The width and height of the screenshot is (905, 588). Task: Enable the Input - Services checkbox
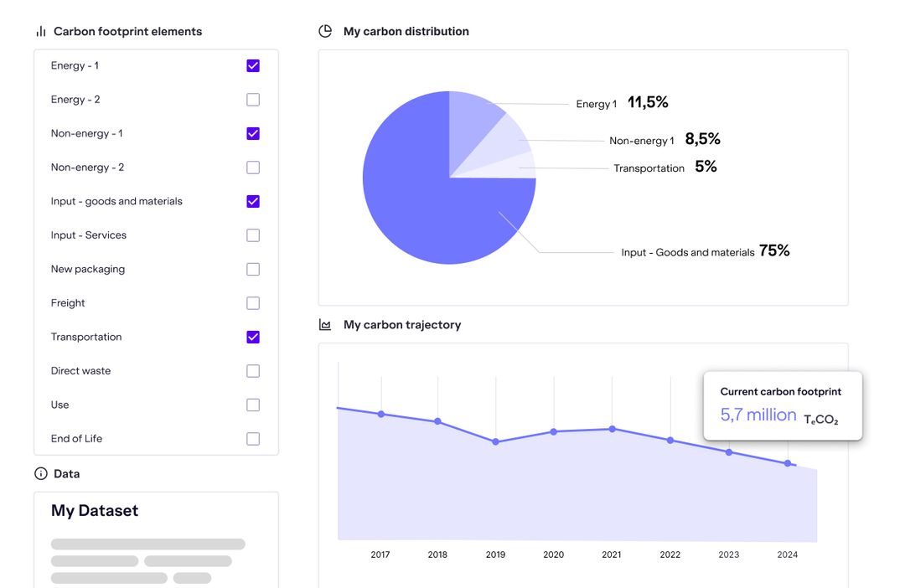point(252,235)
